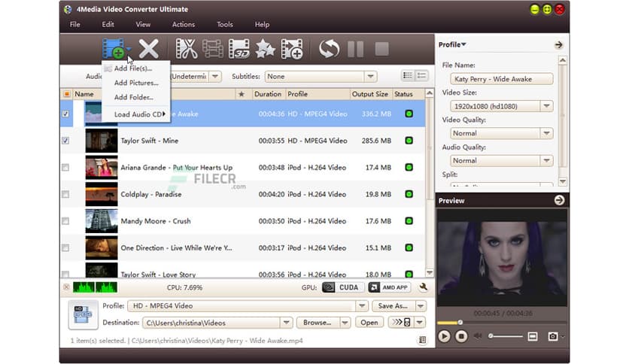The height and width of the screenshot is (364, 629).
Task: Switch to detailed list view icon
Action: [x=421, y=75]
